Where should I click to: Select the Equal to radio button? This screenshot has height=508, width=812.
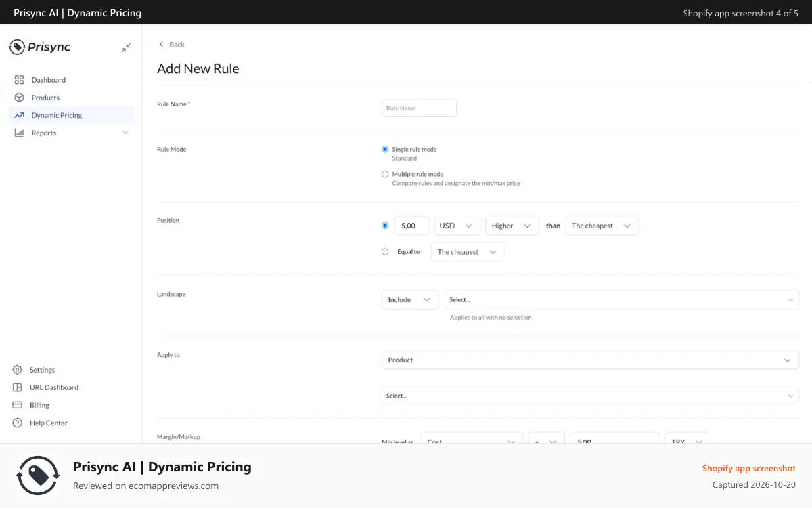(x=385, y=251)
